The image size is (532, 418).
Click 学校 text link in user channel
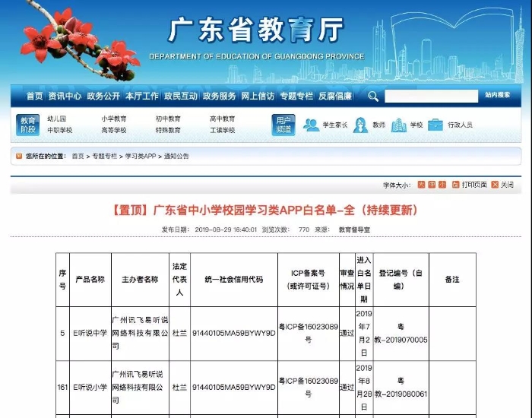pos(416,125)
